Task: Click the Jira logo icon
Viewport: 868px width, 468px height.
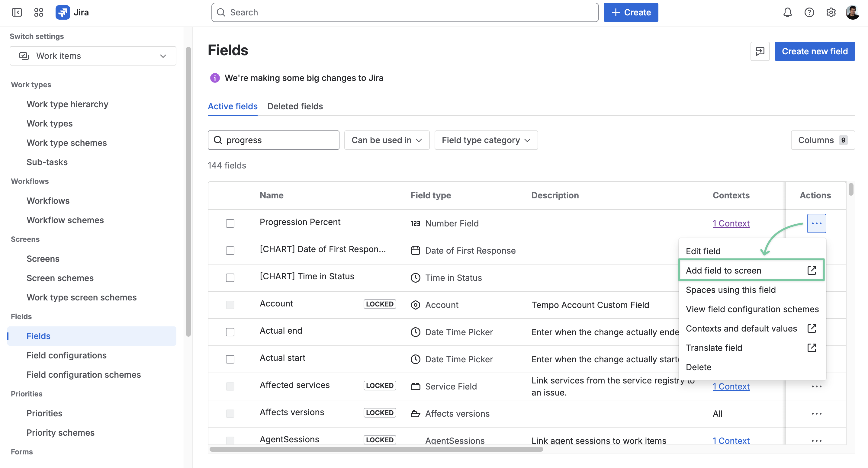Action: coord(63,12)
